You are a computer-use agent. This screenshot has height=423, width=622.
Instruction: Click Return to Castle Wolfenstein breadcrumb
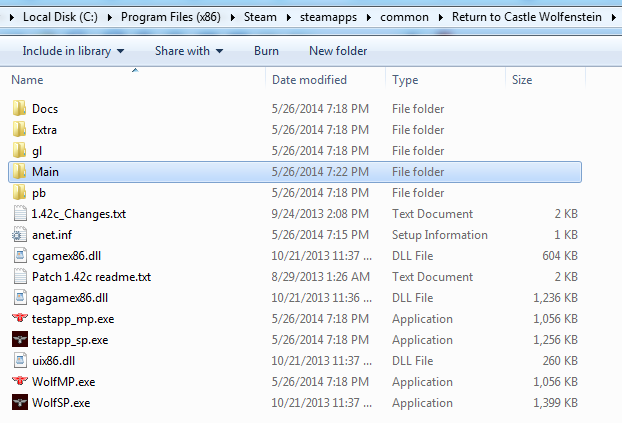tap(527, 17)
